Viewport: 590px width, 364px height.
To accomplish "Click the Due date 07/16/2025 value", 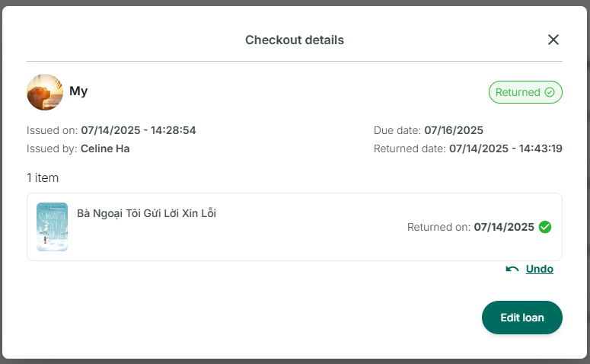I will pyautogui.click(x=454, y=130).
